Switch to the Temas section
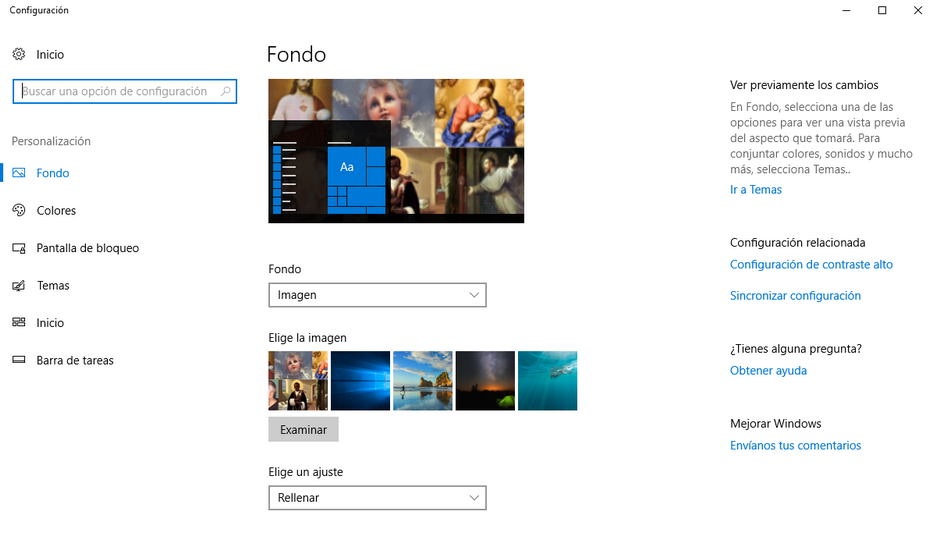Image resolution: width=936 pixels, height=550 pixels. click(x=53, y=286)
